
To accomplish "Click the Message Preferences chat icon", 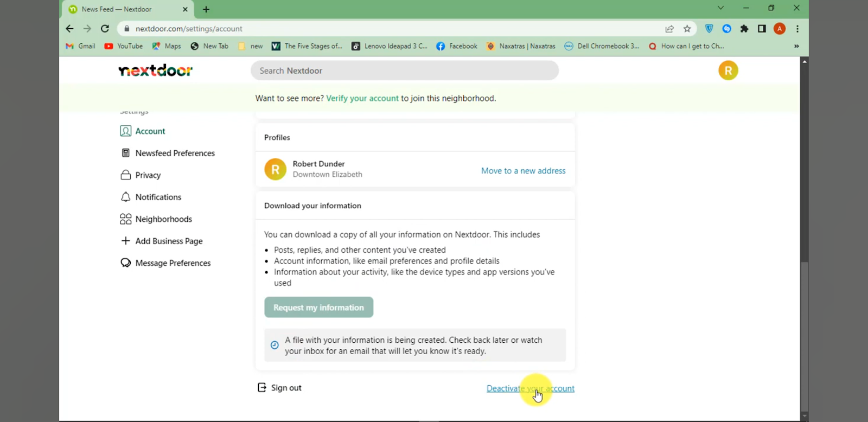I will [126, 263].
